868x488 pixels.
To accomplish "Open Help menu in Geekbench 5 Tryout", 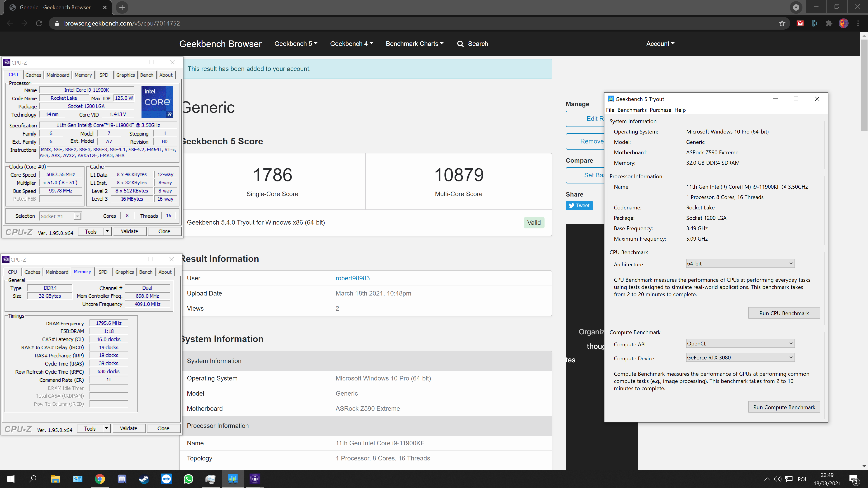I will (680, 110).
